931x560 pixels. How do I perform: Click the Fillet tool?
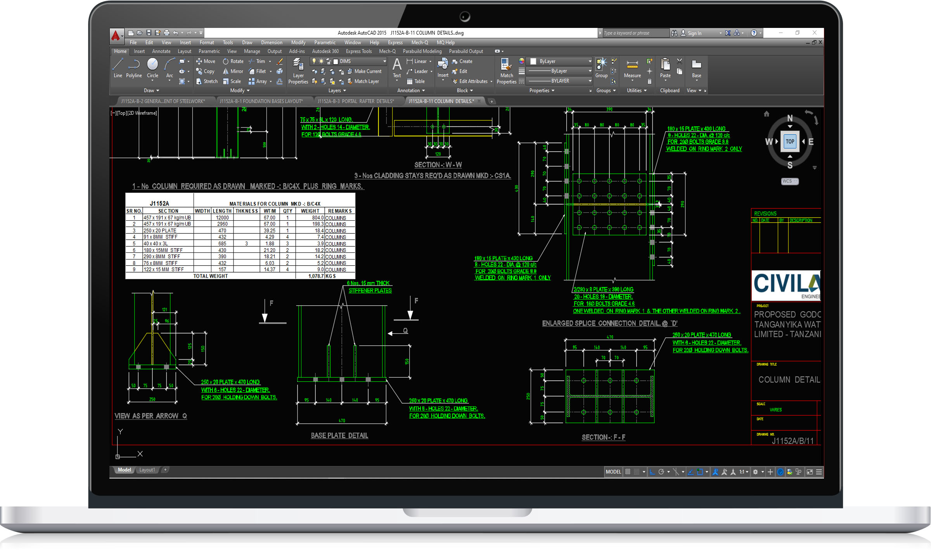pos(257,71)
